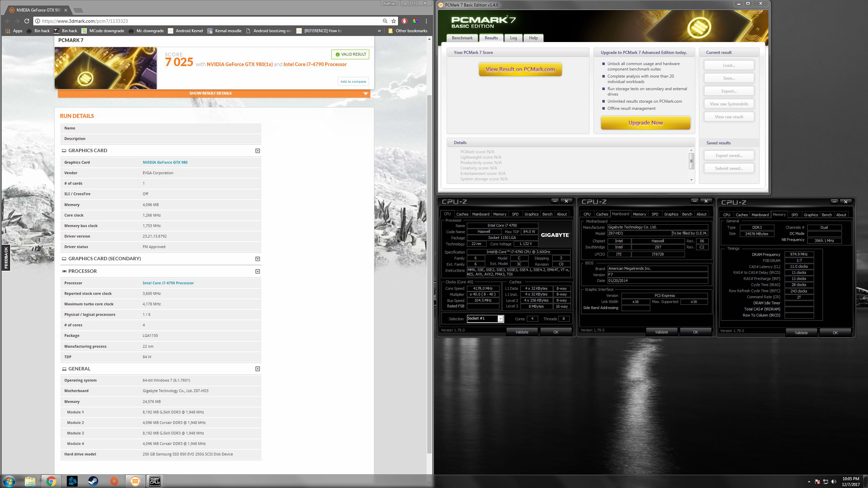Image resolution: width=868 pixels, height=488 pixels.
Task: Click the bookmark star icon in address bar
Action: point(394,21)
